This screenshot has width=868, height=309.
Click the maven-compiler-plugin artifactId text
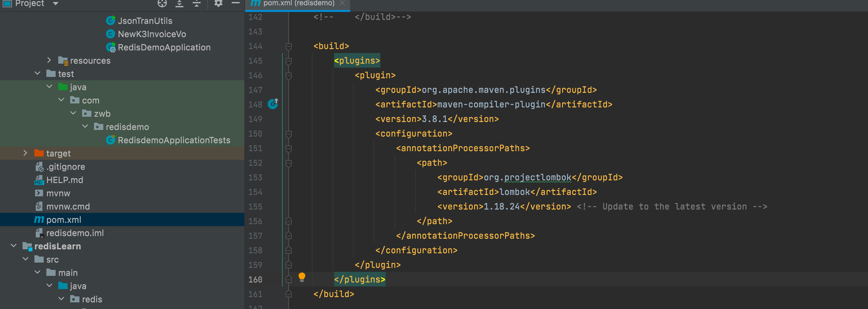[x=491, y=104]
